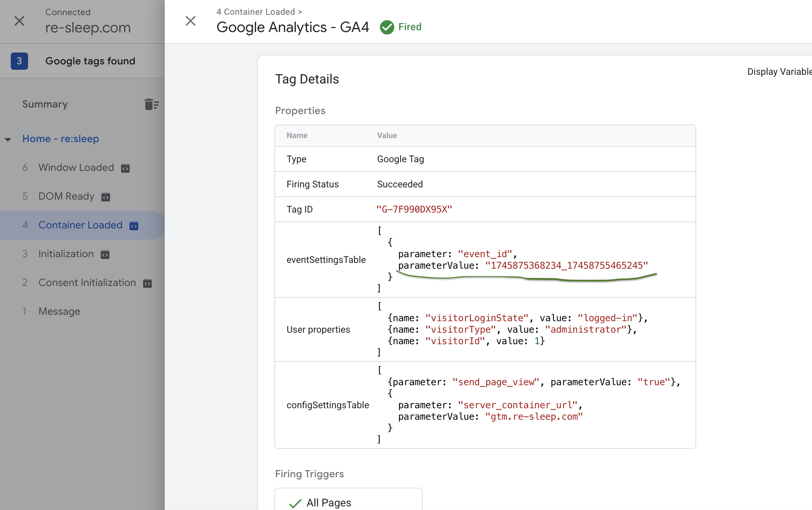Click the clear events trash icon
This screenshot has width=812, height=510.
(x=151, y=104)
